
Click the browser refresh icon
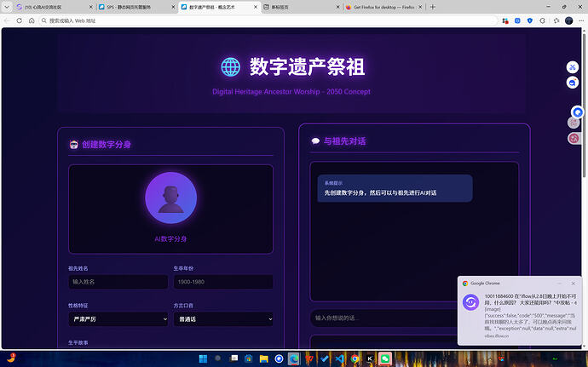click(x=32, y=20)
